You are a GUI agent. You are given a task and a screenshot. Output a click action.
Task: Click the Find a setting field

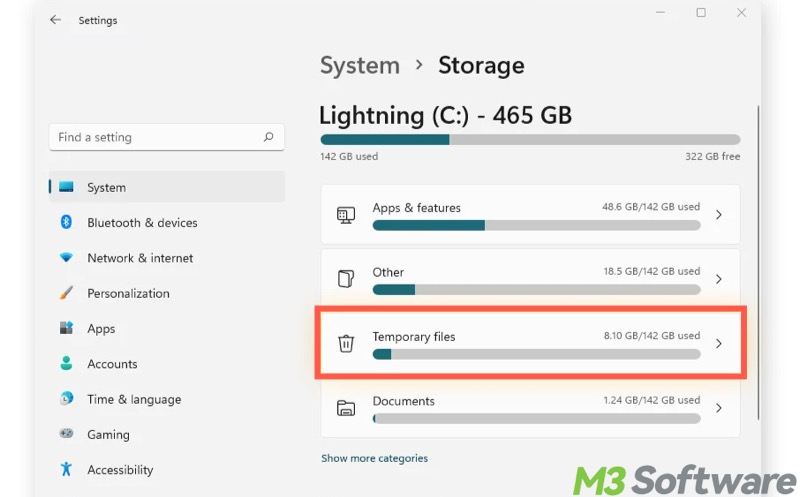click(x=167, y=137)
